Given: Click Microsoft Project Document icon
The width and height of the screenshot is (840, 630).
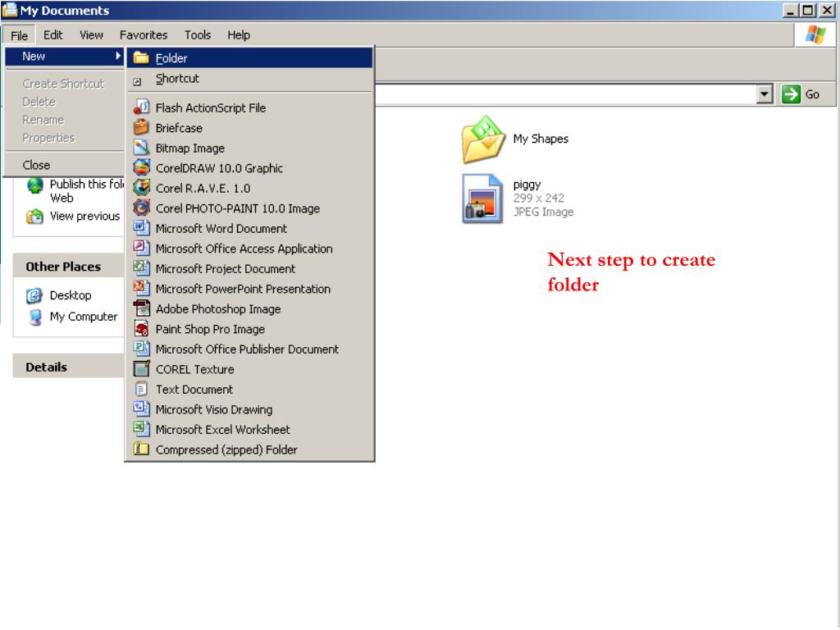Looking at the screenshot, I should point(141,268).
